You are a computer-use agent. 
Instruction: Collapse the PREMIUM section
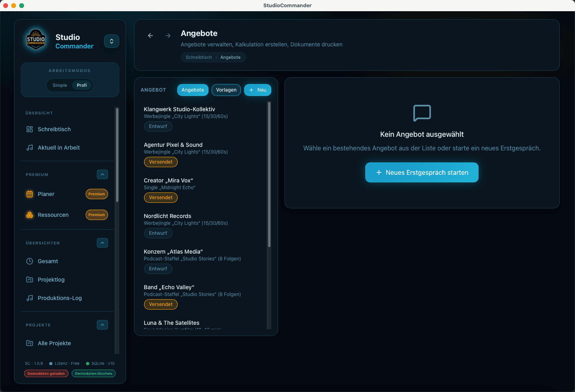[102, 174]
